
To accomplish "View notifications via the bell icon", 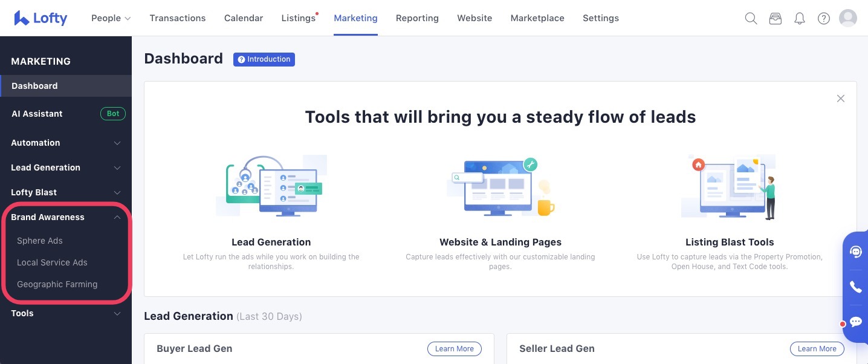I will coord(799,18).
